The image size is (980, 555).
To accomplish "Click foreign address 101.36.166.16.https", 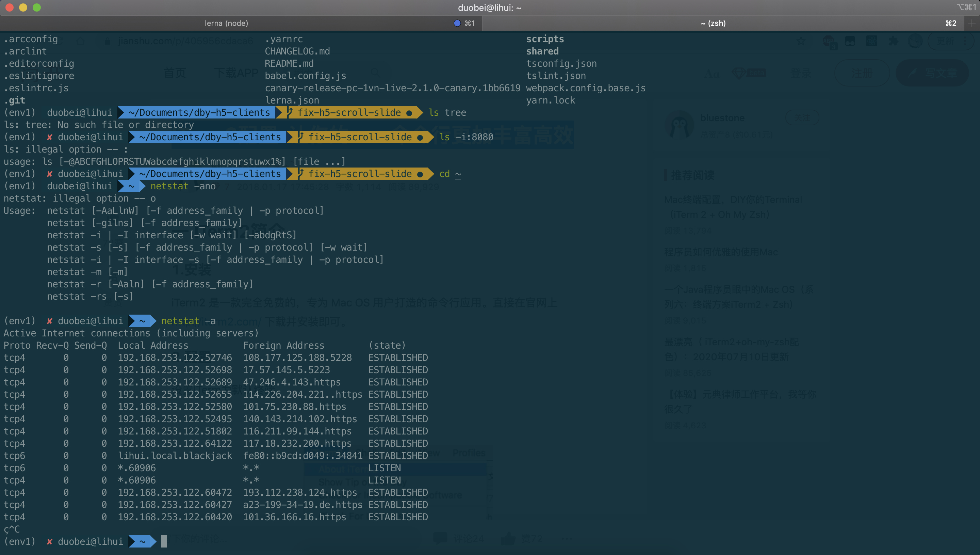I will click(x=294, y=517).
